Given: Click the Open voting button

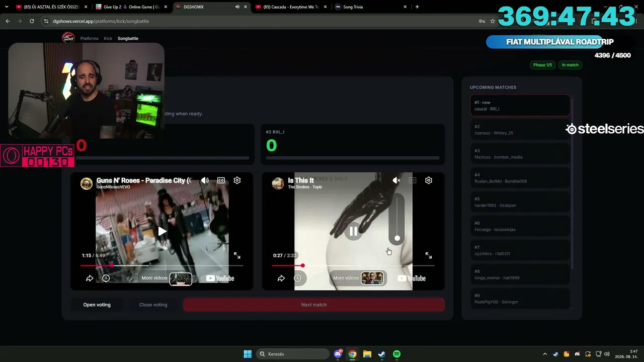Looking at the screenshot, I should [97, 305].
